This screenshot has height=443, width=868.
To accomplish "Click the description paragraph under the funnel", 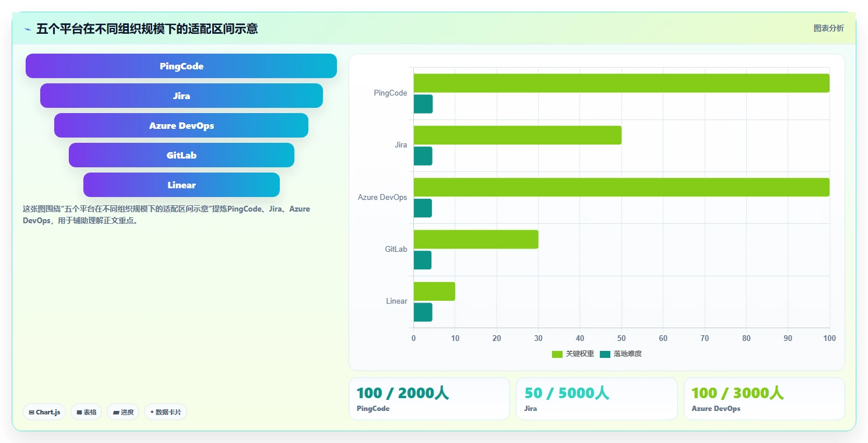I will coord(167,215).
